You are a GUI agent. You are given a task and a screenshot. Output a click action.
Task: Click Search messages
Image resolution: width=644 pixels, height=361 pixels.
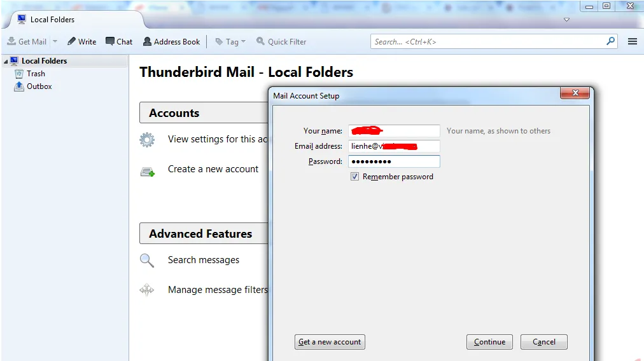click(x=203, y=260)
